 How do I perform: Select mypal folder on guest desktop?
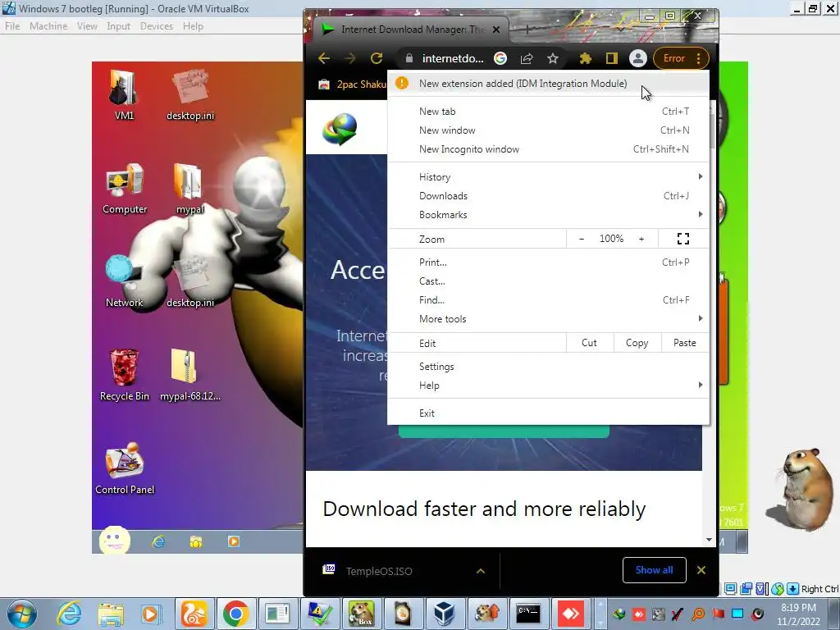pyautogui.click(x=189, y=189)
